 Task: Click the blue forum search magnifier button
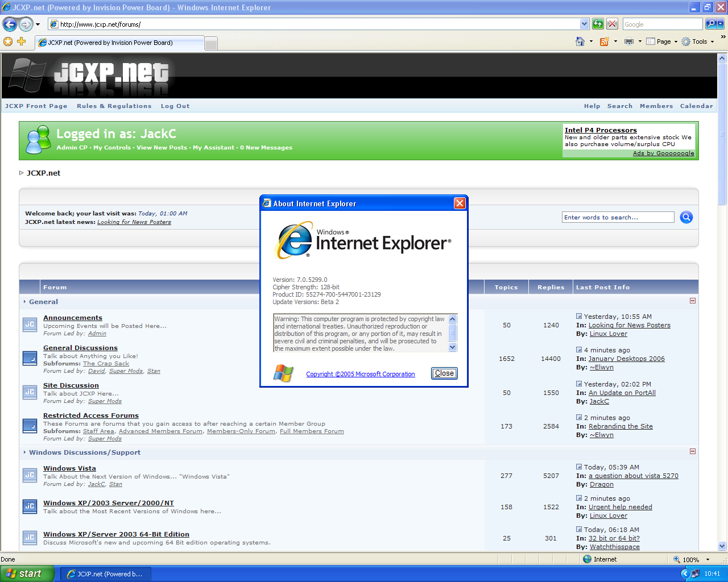pyautogui.click(x=686, y=217)
